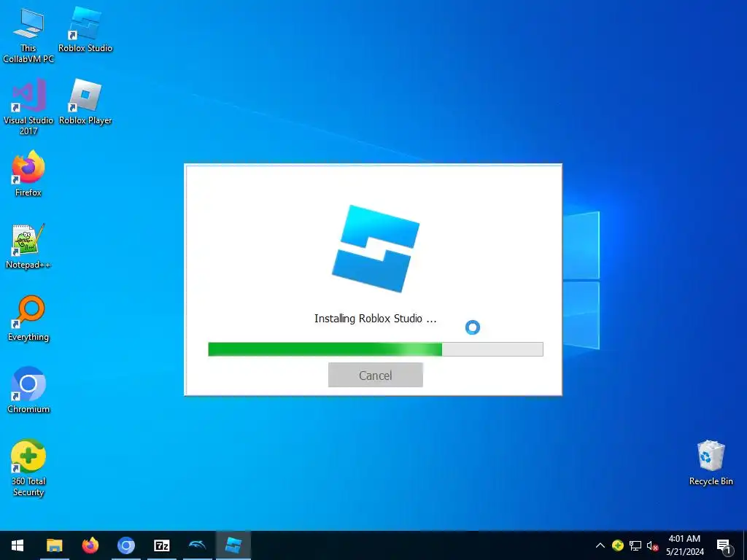Open the clock showing 4:01 AM
The width and height of the screenshot is (747, 560).
684,545
